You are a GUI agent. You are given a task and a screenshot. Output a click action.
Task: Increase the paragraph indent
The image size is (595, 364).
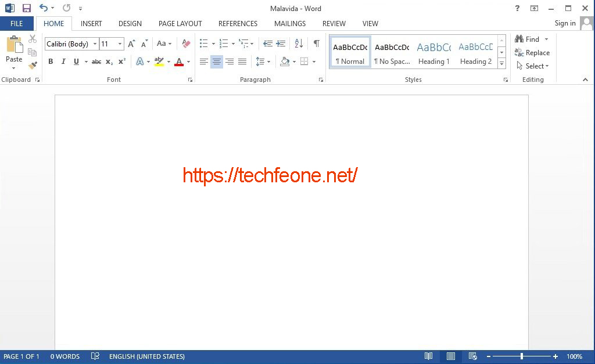pos(281,44)
